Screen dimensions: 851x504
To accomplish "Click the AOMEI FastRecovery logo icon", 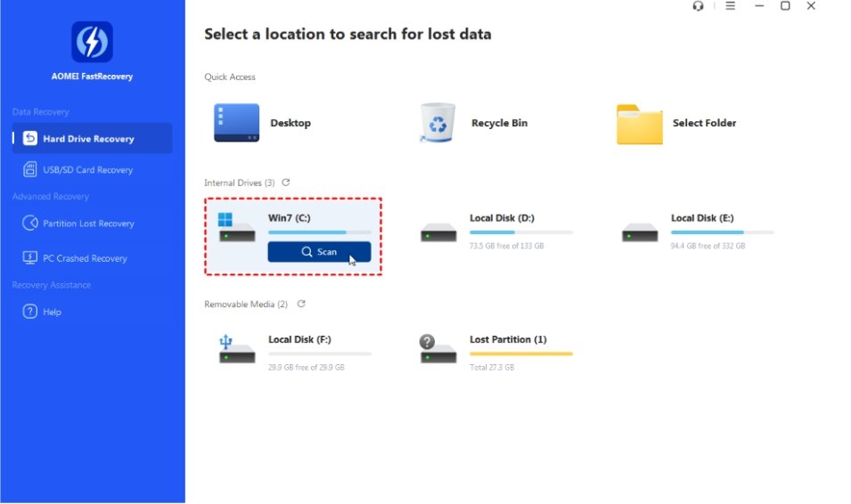I will click(x=92, y=43).
